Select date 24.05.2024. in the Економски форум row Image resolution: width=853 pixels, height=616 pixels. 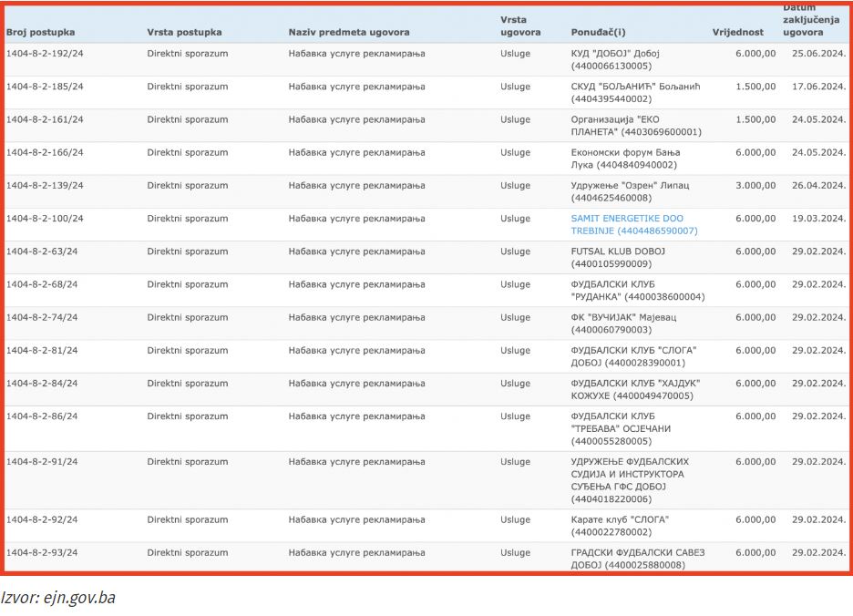tap(818, 152)
